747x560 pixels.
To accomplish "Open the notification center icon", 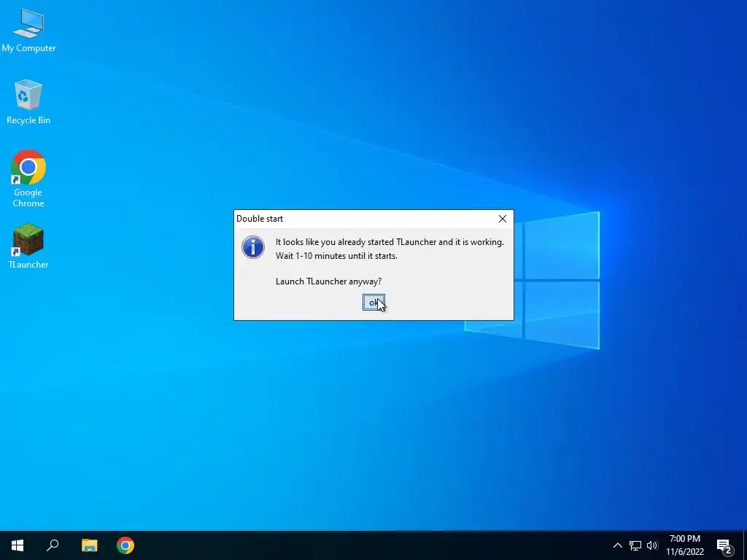I will pos(724,546).
